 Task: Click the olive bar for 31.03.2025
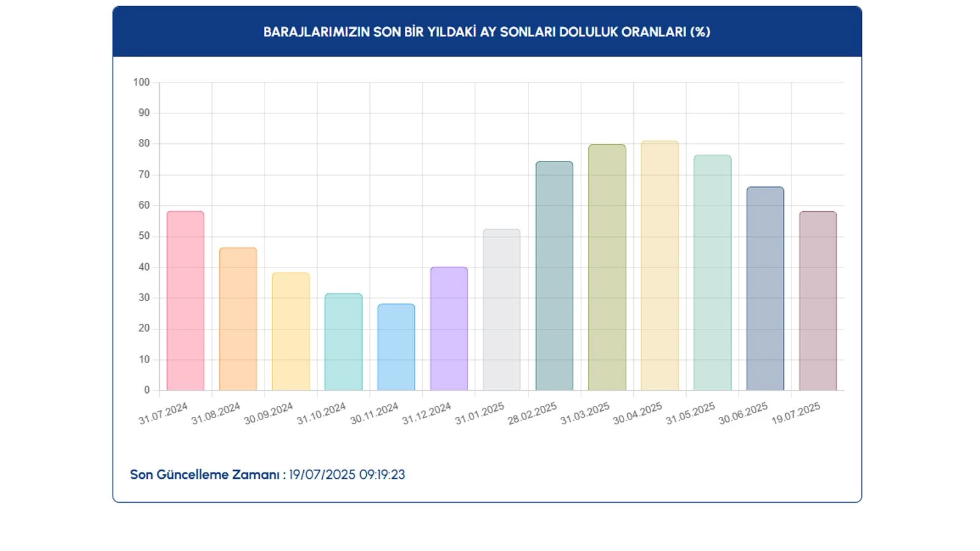click(x=607, y=268)
